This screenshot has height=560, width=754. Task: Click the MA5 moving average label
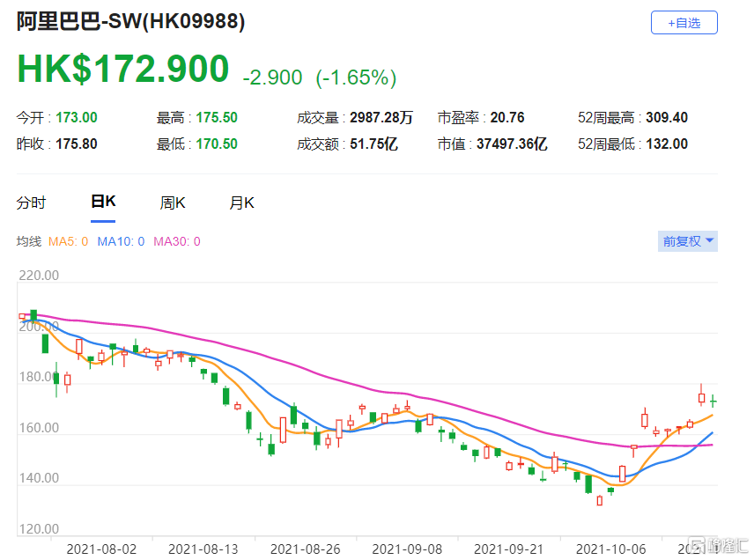point(69,241)
